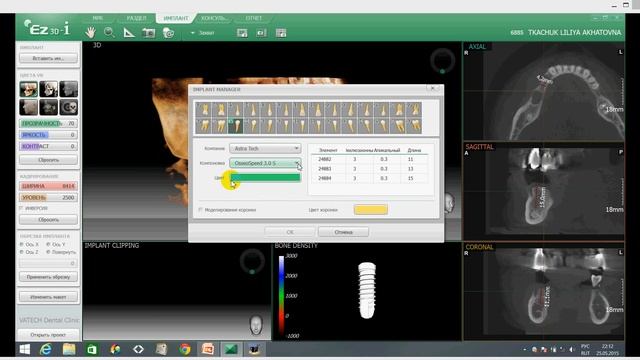
Task: Click OK in Implant Manager
Action: (x=290, y=232)
